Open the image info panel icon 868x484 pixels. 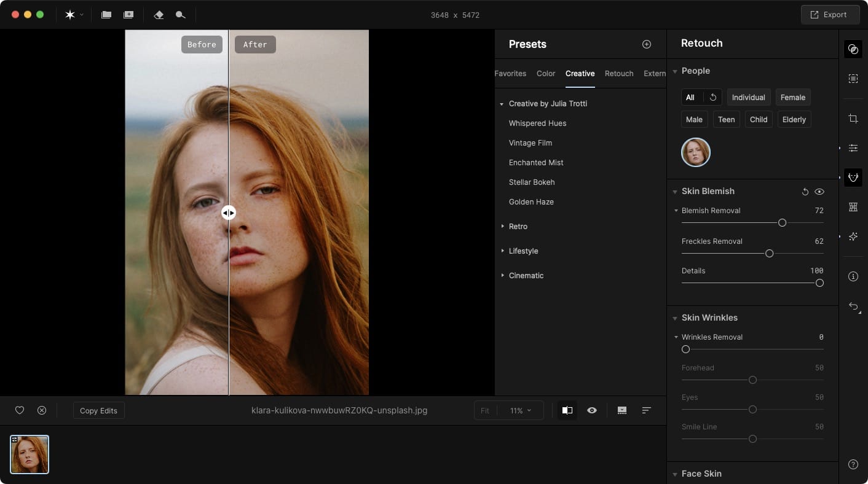click(853, 276)
